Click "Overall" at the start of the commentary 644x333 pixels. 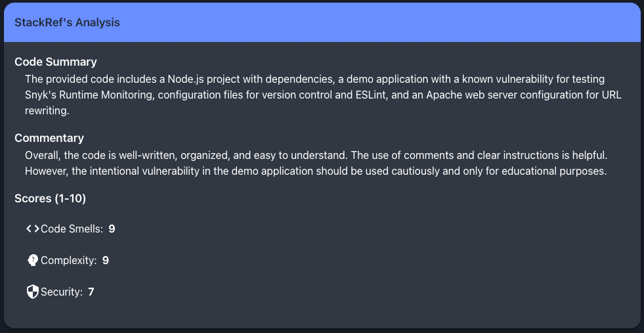(43, 155)
